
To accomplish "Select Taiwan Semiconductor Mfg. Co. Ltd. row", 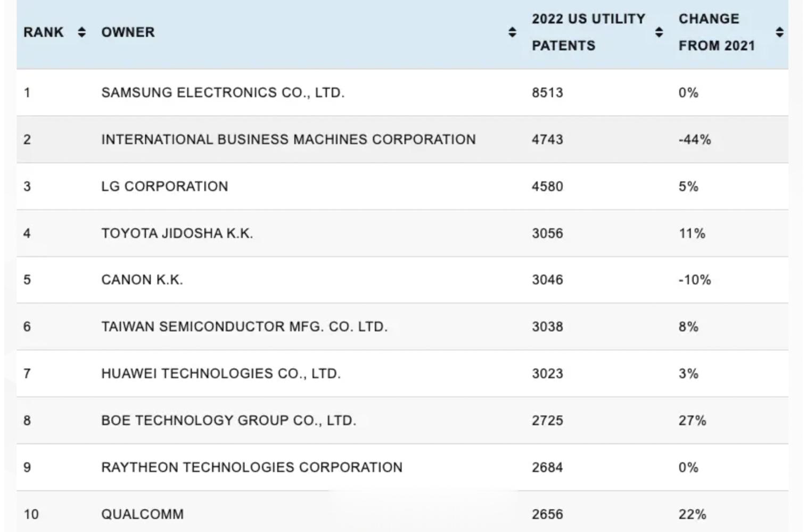I will click(x=244, y=327).
